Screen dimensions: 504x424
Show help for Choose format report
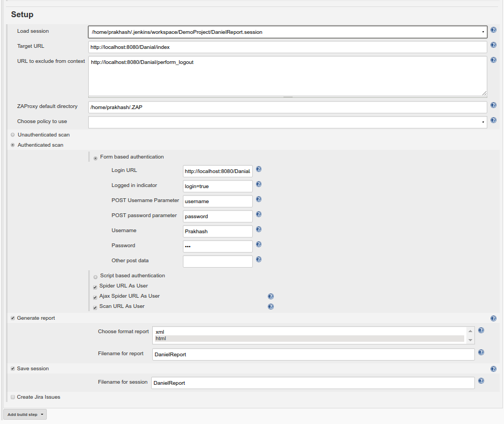click(481, 330)
